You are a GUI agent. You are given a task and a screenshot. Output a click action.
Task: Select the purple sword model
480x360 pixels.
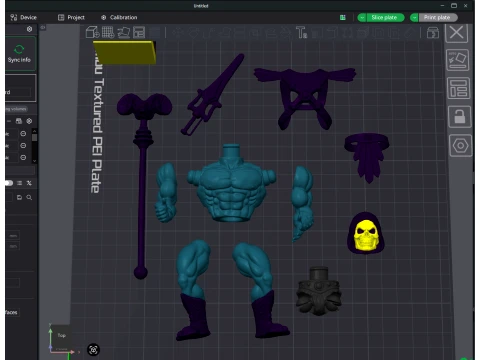pyautogui.click(x=212, y=94)
